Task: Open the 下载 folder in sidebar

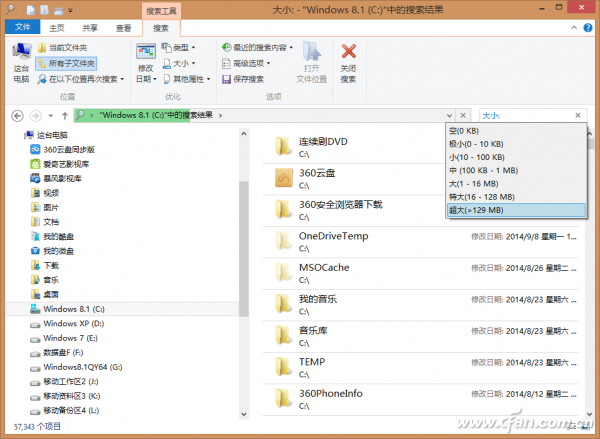Action: click(45, 265)
